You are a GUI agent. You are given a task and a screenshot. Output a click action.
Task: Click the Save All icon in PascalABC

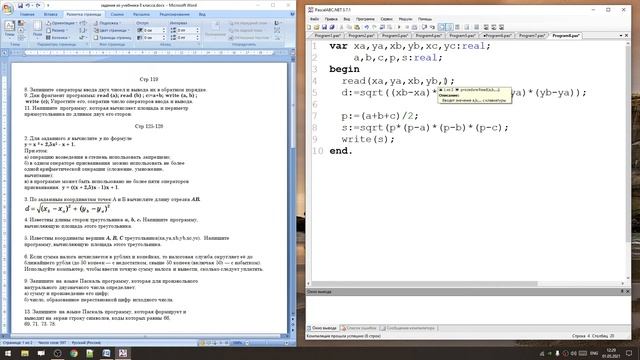click(x=332, y=27)
